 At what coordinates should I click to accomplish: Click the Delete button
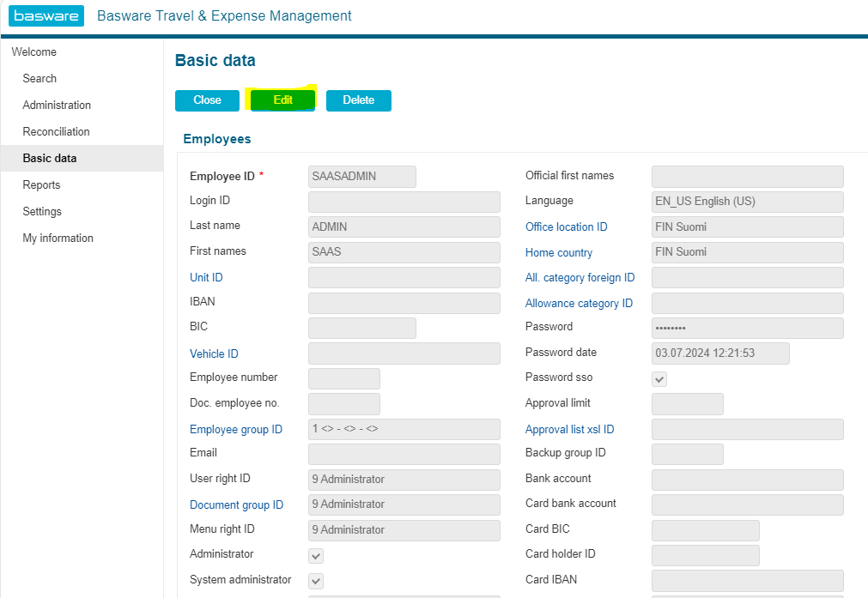(x=358, y=100)
